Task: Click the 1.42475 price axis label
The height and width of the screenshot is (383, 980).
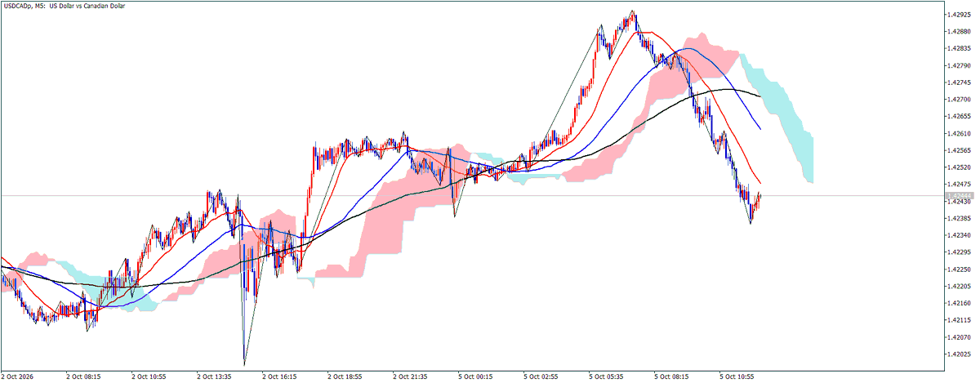Action: click(960, 185)
